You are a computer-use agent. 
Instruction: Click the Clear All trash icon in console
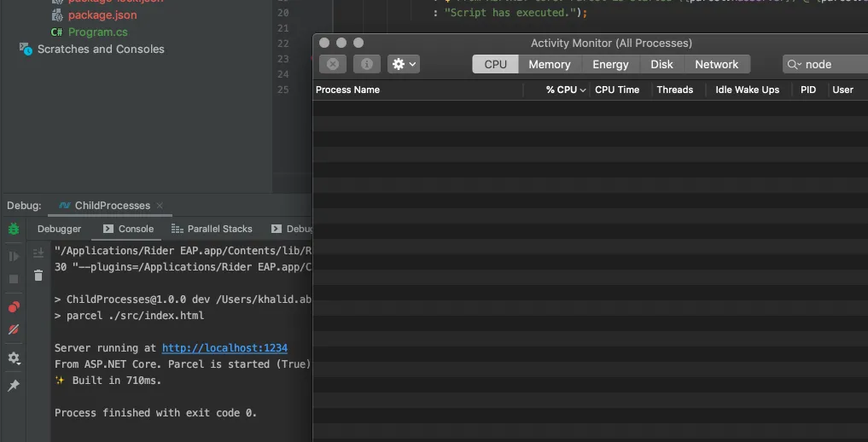38,275
